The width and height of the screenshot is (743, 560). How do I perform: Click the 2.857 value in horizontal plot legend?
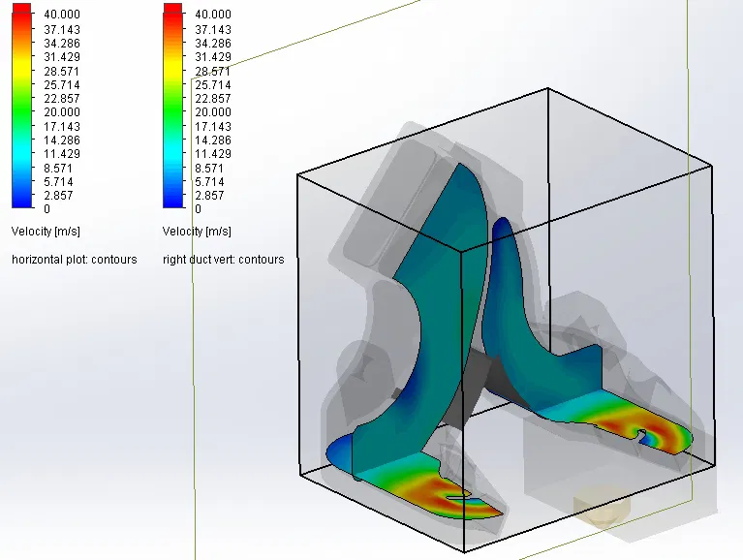click(58, 196)
